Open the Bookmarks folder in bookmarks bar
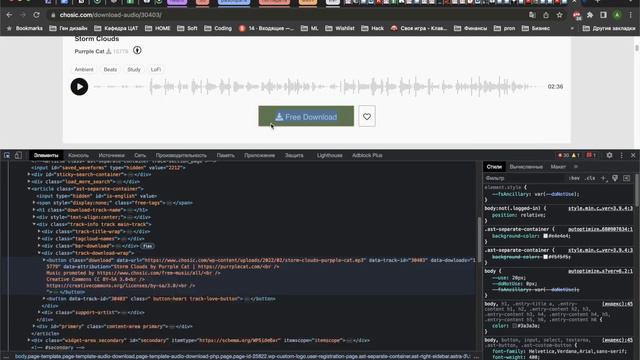 coord(24,28)
